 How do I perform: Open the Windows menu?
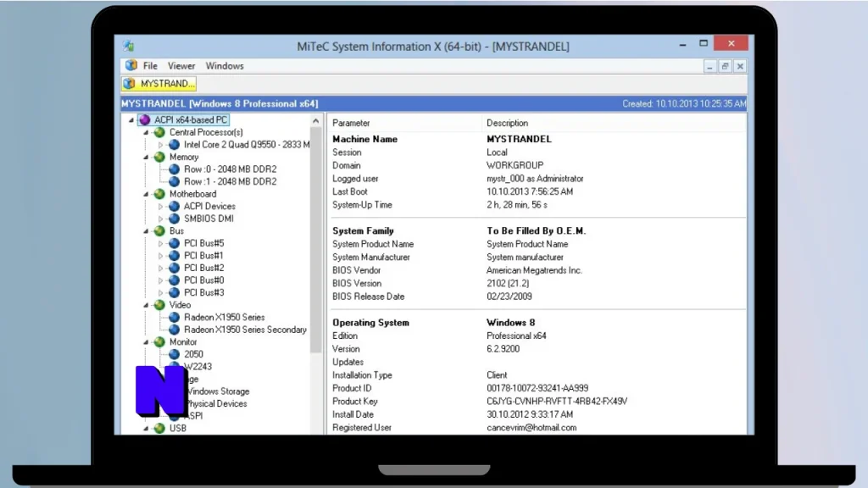point(224,66)
